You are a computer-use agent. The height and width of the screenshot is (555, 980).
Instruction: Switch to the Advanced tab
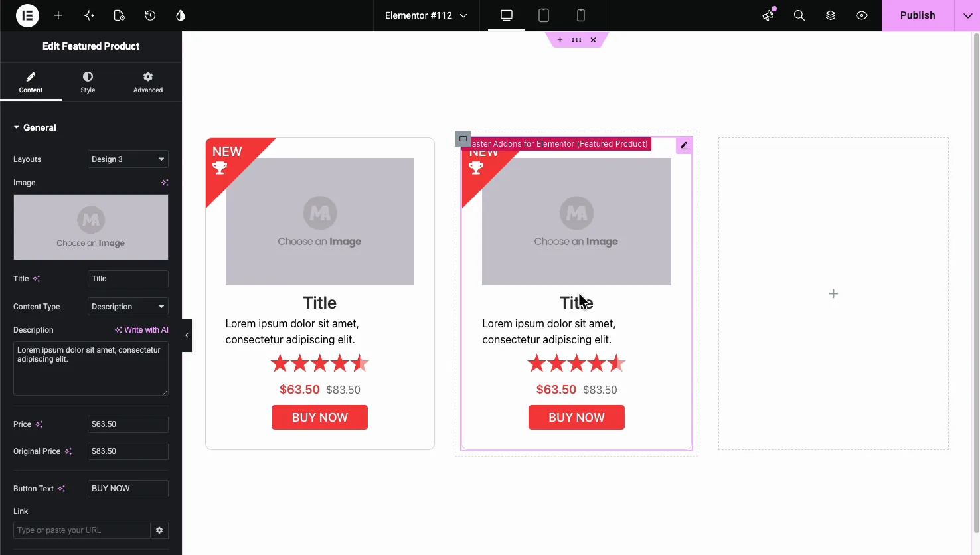click(148, 82)
